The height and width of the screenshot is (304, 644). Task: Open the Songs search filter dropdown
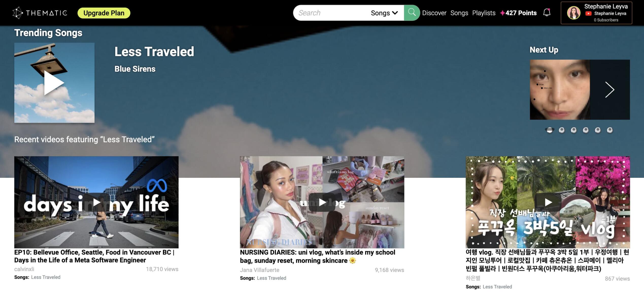click(x=384, y=13)
